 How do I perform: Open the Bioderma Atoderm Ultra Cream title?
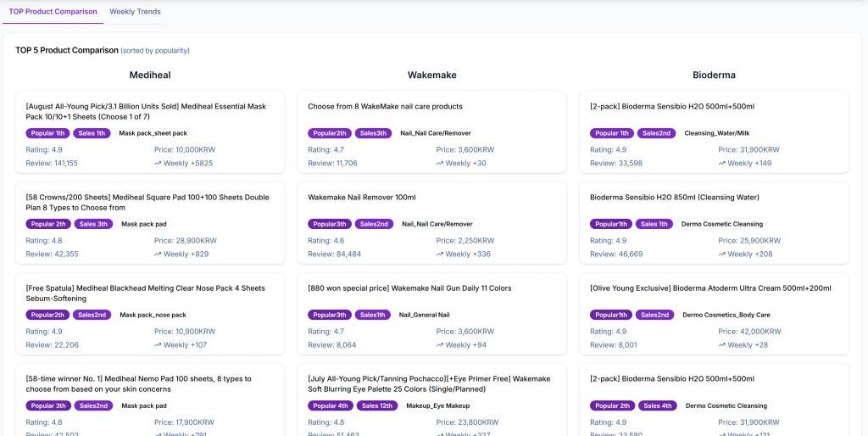pos(711,288)
